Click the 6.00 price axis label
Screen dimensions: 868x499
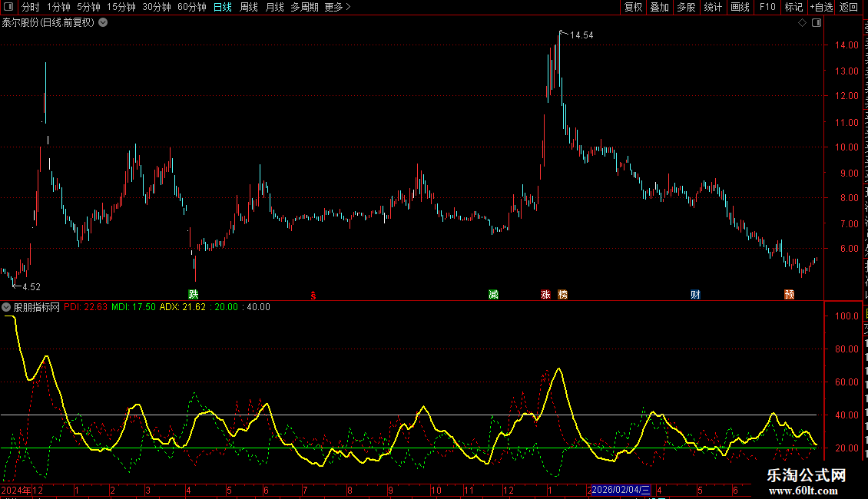[x=850, y=249]
